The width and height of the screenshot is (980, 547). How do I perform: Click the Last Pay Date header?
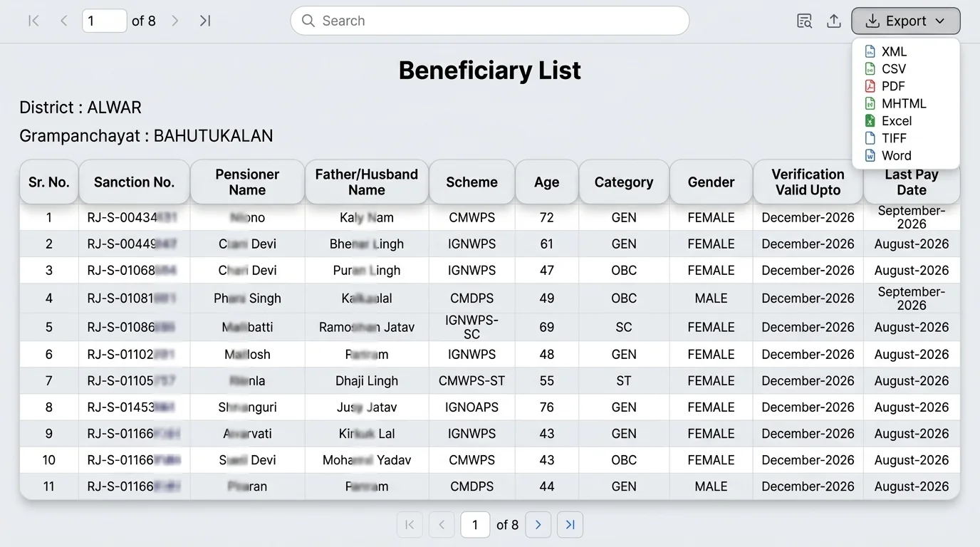912,182
